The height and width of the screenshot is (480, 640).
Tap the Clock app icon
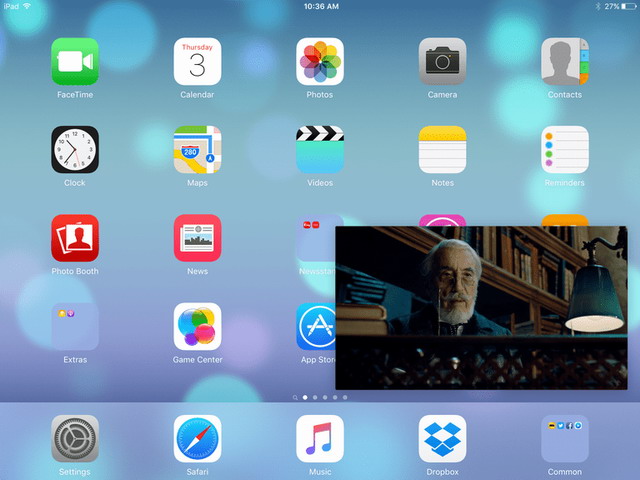click(x=75, y=150)
